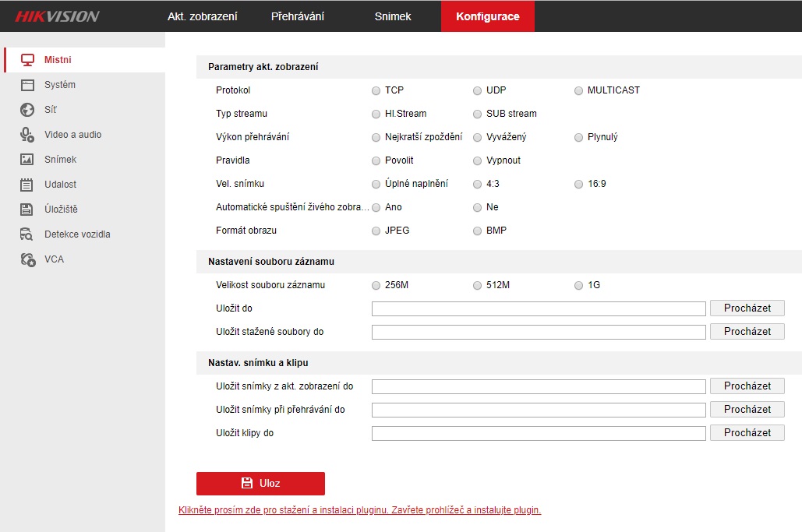The width and height of the screenshot is (802, 532).
Task: Choose 512M record file size
Action: [478, 285]
